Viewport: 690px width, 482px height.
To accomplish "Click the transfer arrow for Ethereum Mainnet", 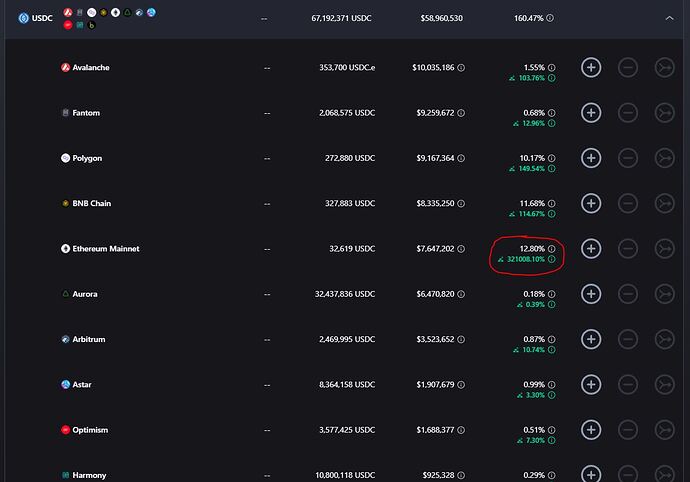I will pyautogui.click(x=664, y=249).
